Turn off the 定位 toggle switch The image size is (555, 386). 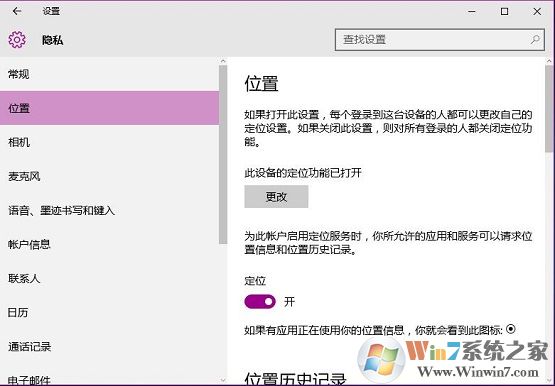(x=260, y=302)
